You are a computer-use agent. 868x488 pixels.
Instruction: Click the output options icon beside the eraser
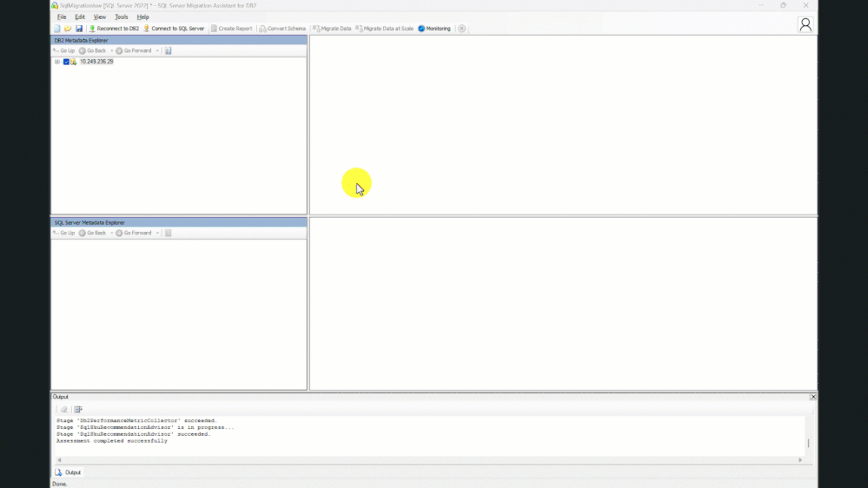tap(78, 410)
